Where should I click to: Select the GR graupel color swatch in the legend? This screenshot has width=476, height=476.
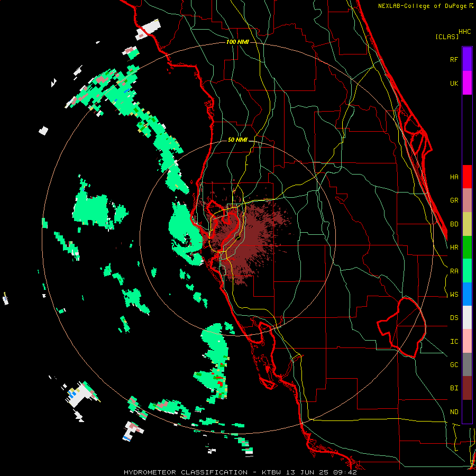click(x=467, y=200)
